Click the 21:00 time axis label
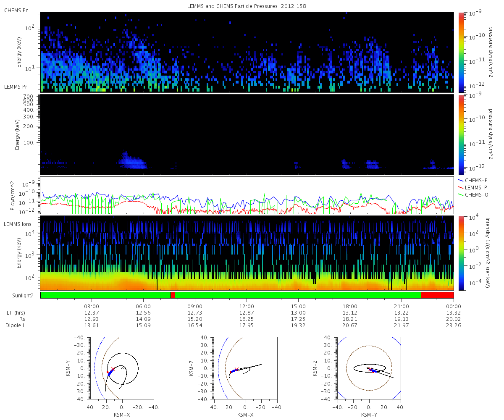The image size is (504, 420). pos(402,306)
